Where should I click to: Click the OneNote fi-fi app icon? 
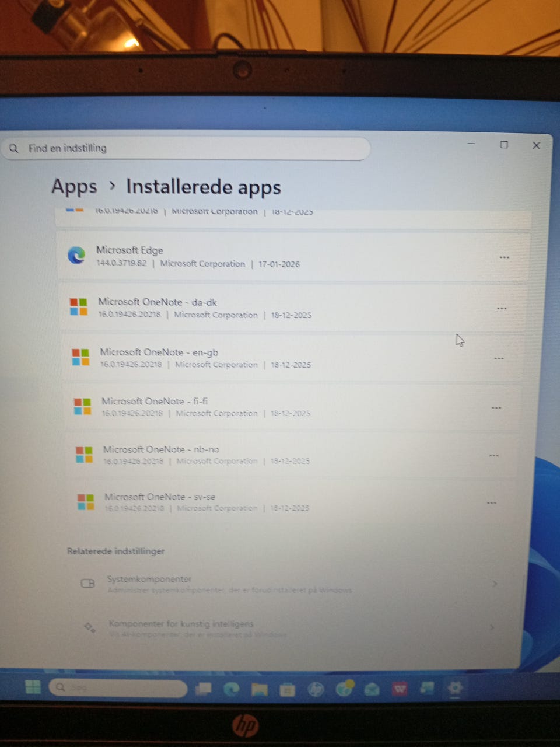pos(83,406)
